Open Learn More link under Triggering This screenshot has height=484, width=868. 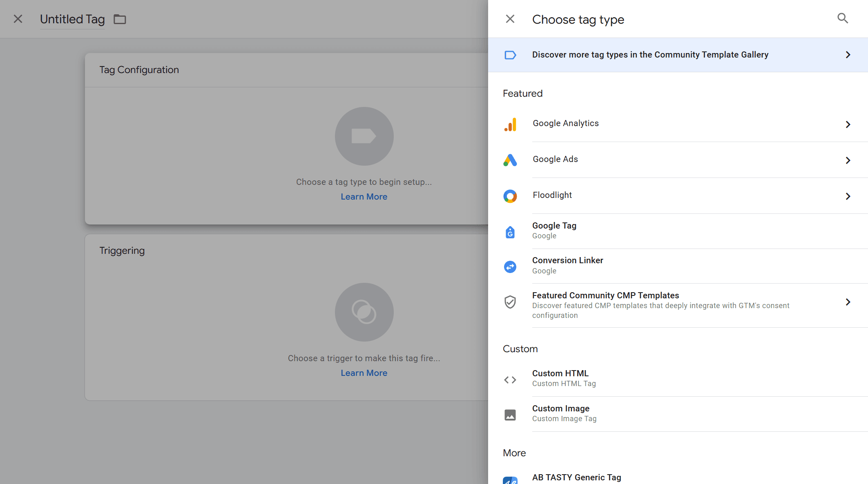[364, 373]
